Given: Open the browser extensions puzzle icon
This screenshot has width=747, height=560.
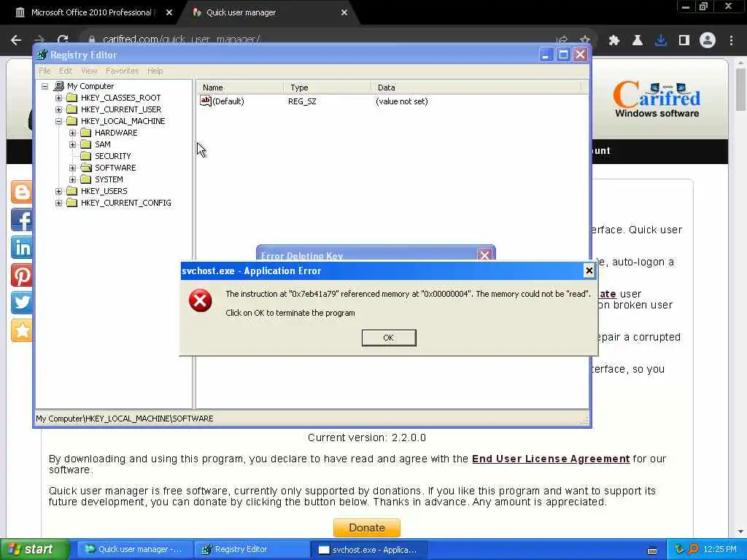Looking at the screenshot, I should (x=614, y=41).
